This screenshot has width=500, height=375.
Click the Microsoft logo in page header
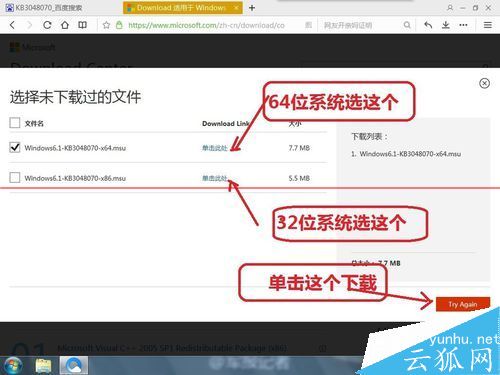[32, 47]
